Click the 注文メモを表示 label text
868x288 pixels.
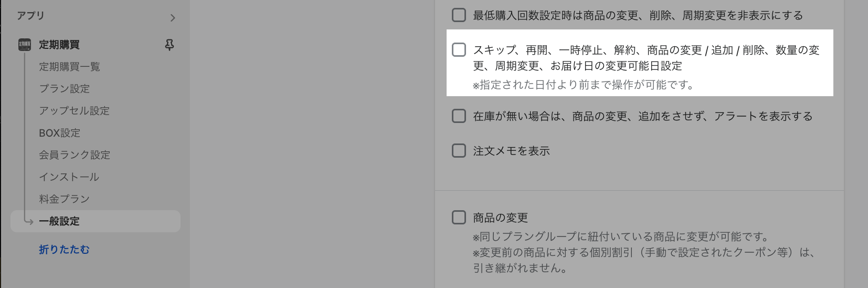[511, 151]
